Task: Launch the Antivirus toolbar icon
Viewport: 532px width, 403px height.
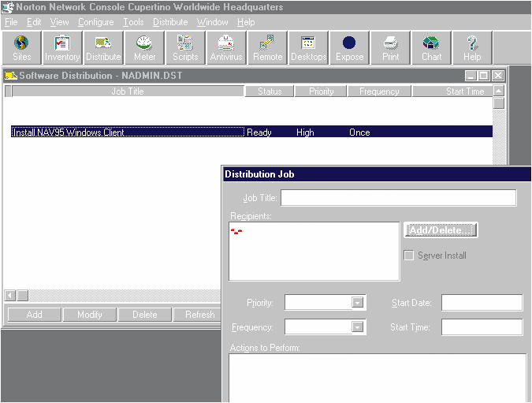Action: tap(226, 47)
